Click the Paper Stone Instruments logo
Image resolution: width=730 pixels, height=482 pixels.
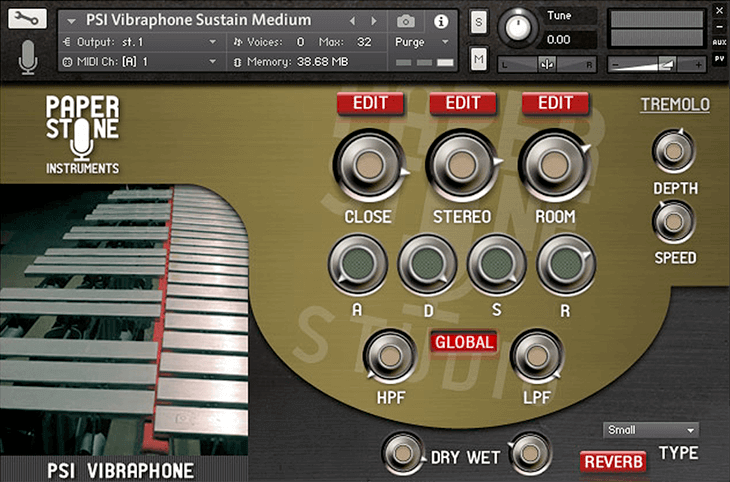click(82, 135)
